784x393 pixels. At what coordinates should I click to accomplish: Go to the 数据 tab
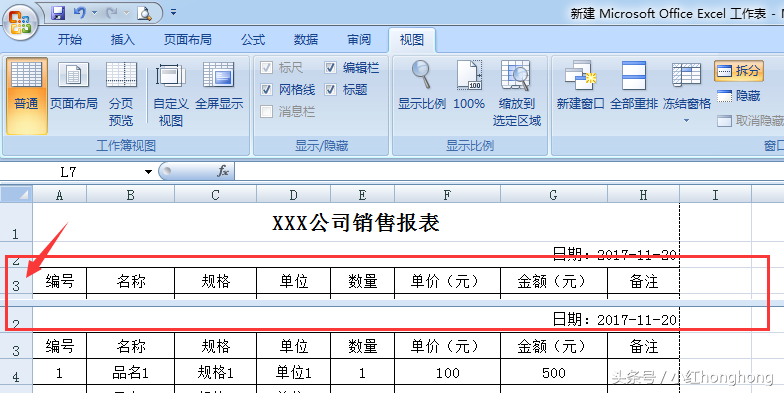[306, 40]
